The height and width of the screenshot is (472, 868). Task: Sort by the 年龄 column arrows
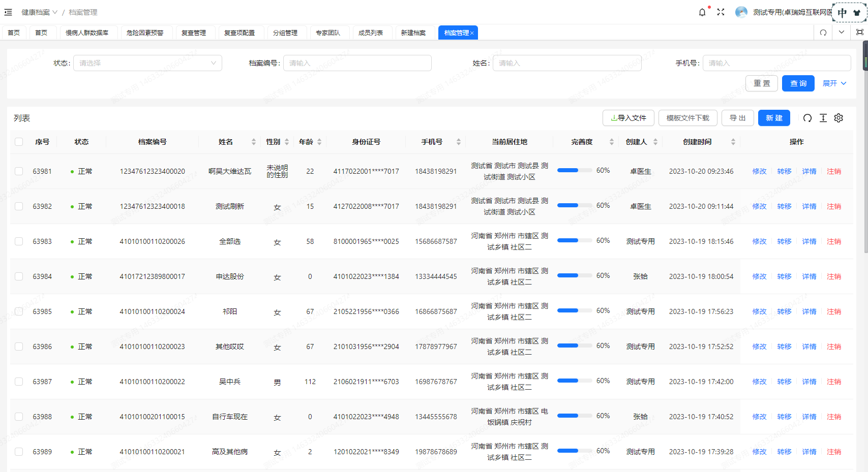(319, 142)
